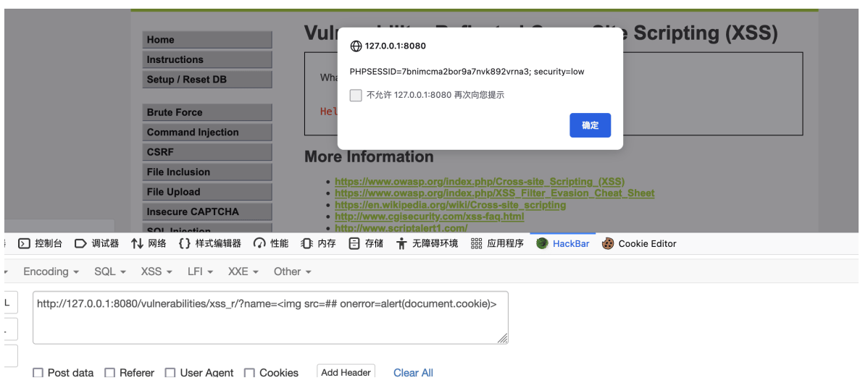Expand the Encoding dropdown
The width and height of the screenshot is (868, 391).
click(x=51, y=272)
